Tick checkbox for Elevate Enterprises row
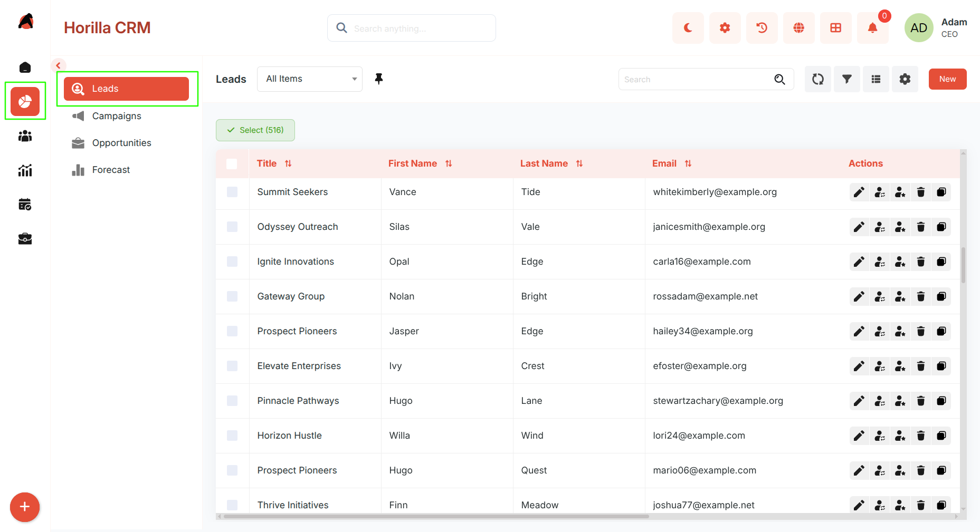Screen dimensions: 980x532 pyautogui.click(x=232, y=366)
